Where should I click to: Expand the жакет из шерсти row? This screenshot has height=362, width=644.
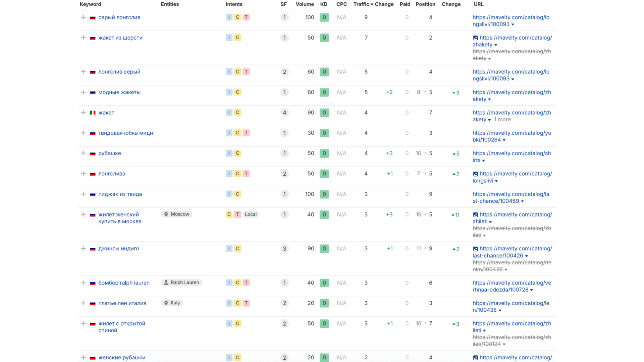(x=83, y=38)
